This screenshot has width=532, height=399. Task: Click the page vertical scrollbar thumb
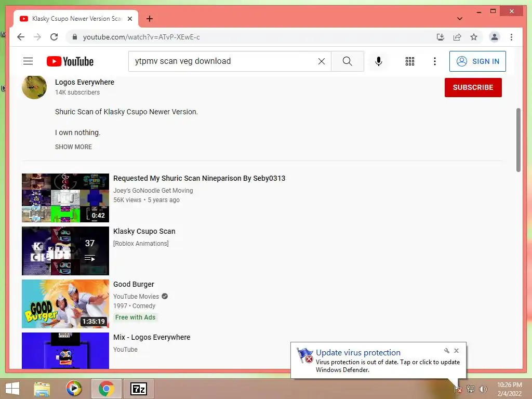(x=518, y=140)
